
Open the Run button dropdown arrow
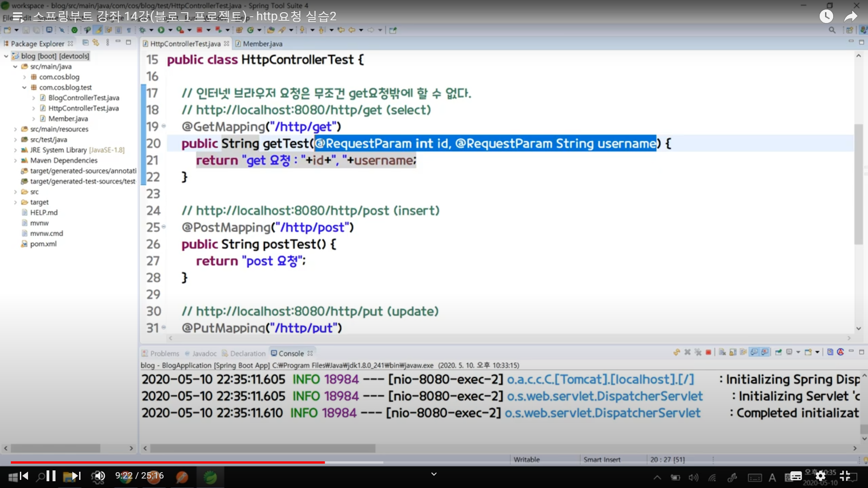point(170,30)
